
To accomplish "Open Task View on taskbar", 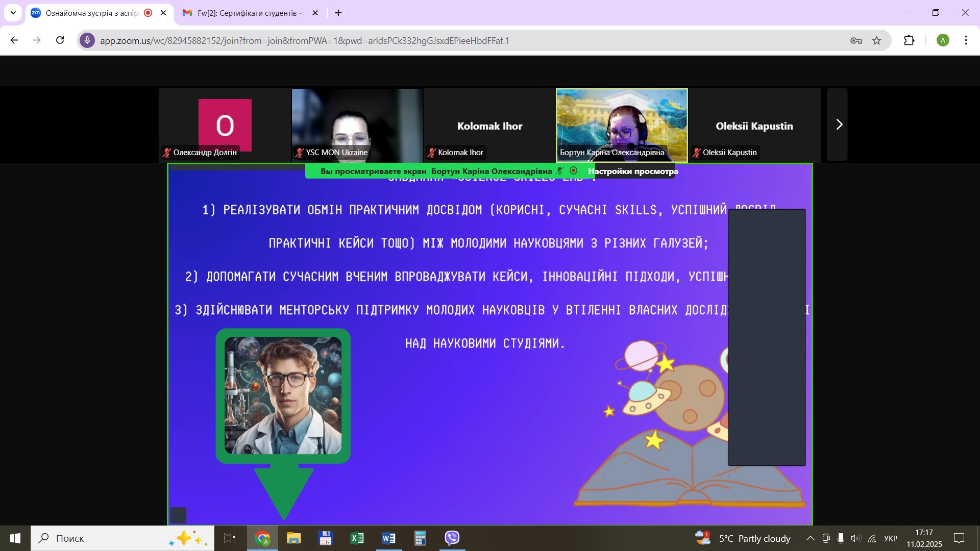I will coord(230,538).
